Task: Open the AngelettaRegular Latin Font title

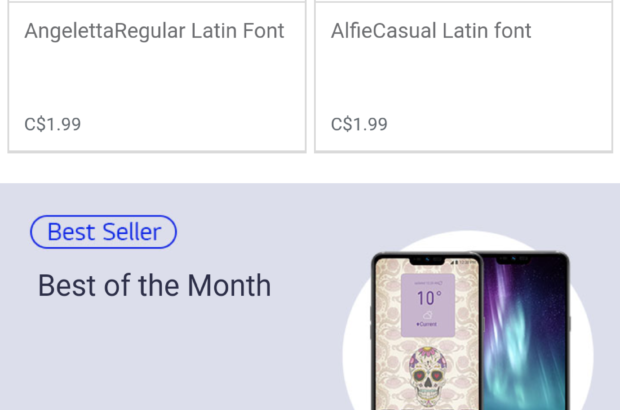Action: (154, 31)
